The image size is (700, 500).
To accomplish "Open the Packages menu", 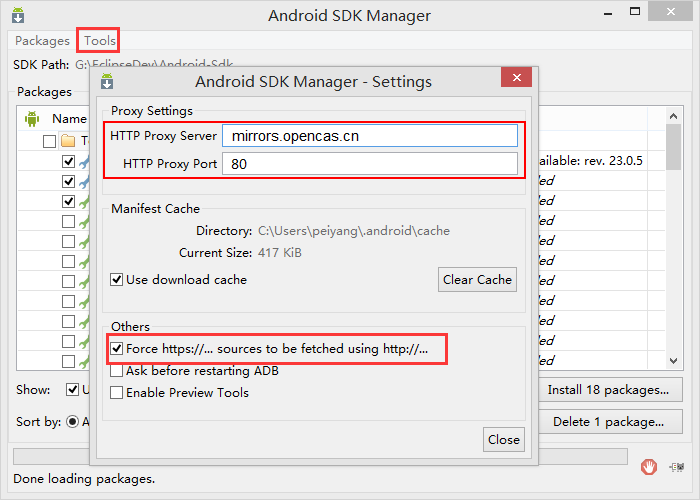I will 42,41.
